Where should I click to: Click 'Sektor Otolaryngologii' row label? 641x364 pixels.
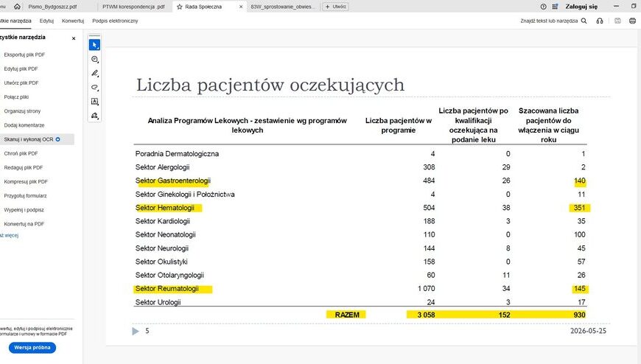(169, 276)
